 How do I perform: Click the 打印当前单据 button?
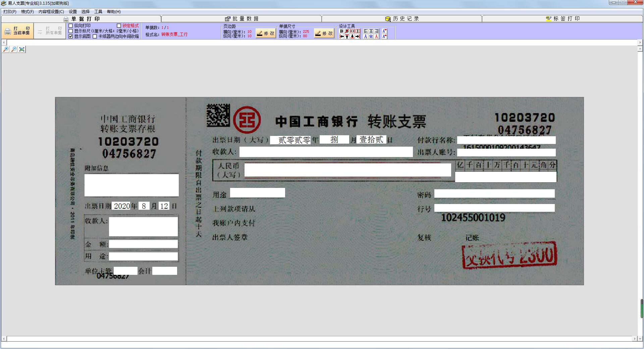pos(17,31)
